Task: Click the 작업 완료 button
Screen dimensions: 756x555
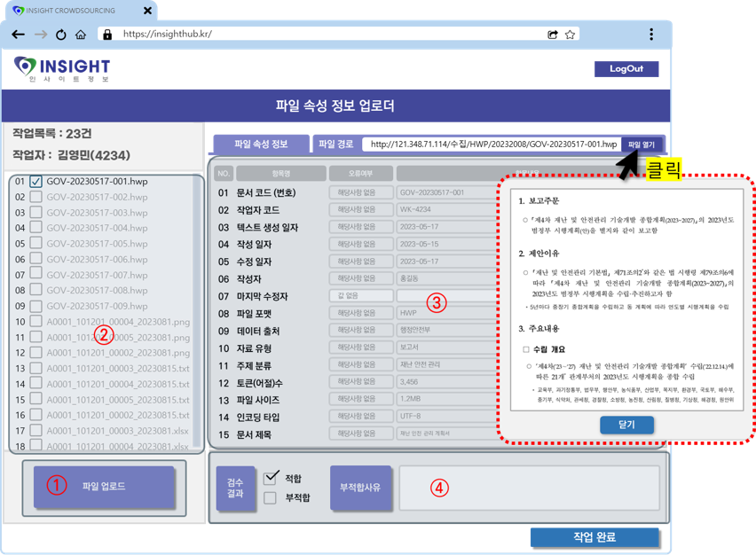Action: (595, 537)
